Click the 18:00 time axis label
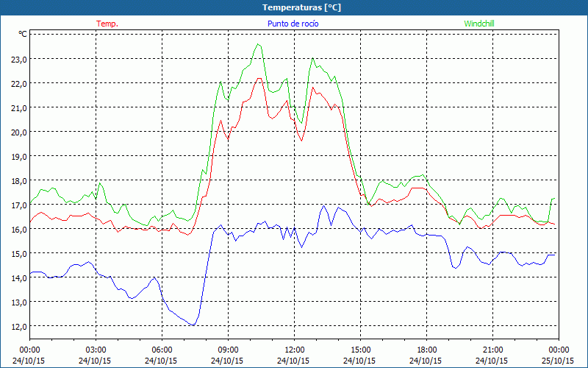Screen dimensions: 588x368 pyautogui.click(x=427, y=350)
